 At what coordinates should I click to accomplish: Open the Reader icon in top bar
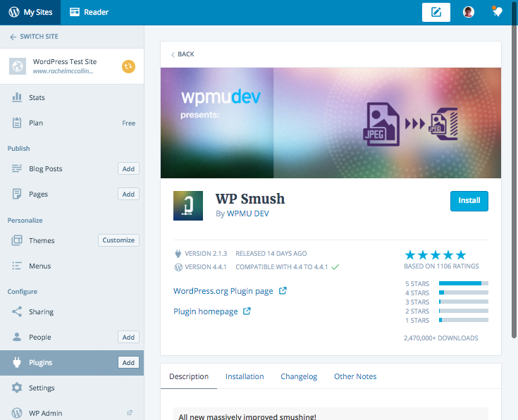[75, 12]
